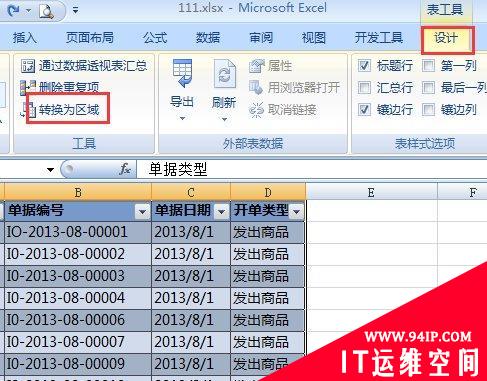Select column C header

click(191, 192)
